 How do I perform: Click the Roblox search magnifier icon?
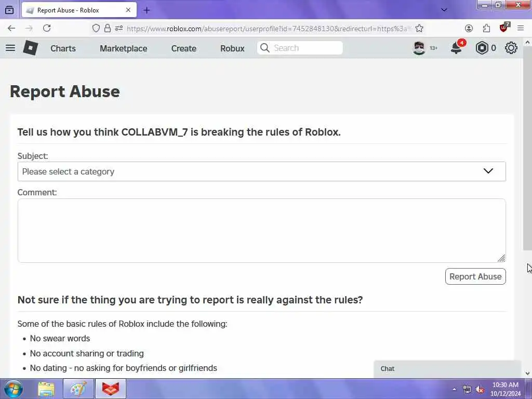pos(265,48)
